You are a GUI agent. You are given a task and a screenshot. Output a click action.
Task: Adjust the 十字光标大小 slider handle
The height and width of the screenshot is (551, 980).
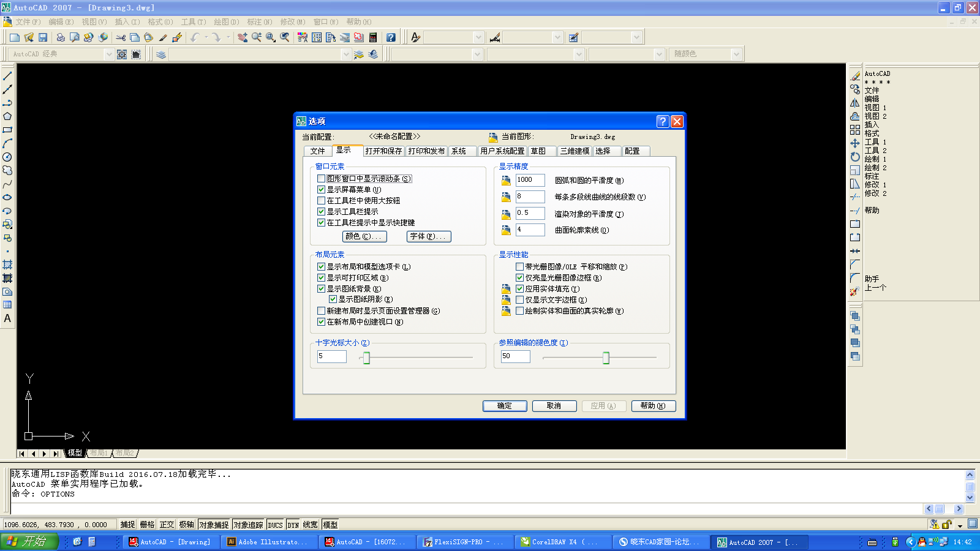coord(366,358)
